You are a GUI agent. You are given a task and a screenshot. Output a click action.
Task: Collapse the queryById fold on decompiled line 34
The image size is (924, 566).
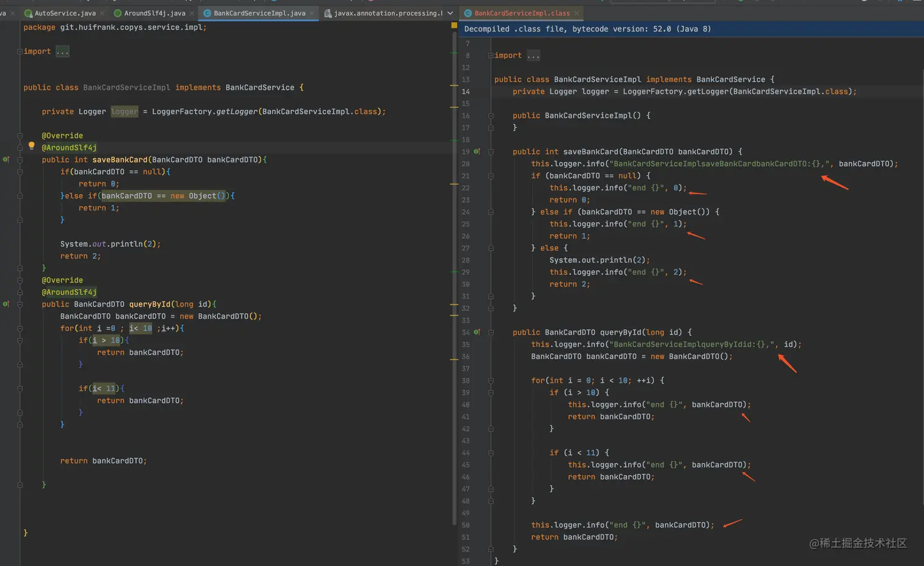point(491,332)
